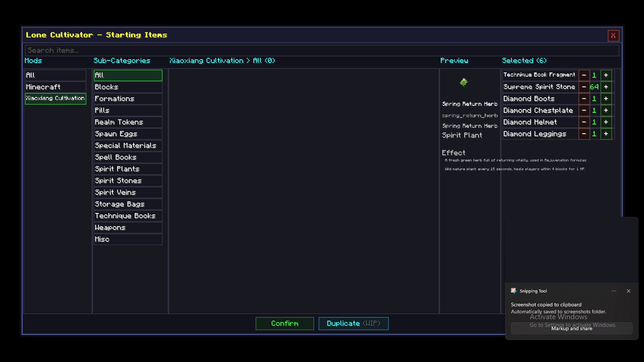Click the Search items input field
This screenshot has height=362, width=644.
322,51
